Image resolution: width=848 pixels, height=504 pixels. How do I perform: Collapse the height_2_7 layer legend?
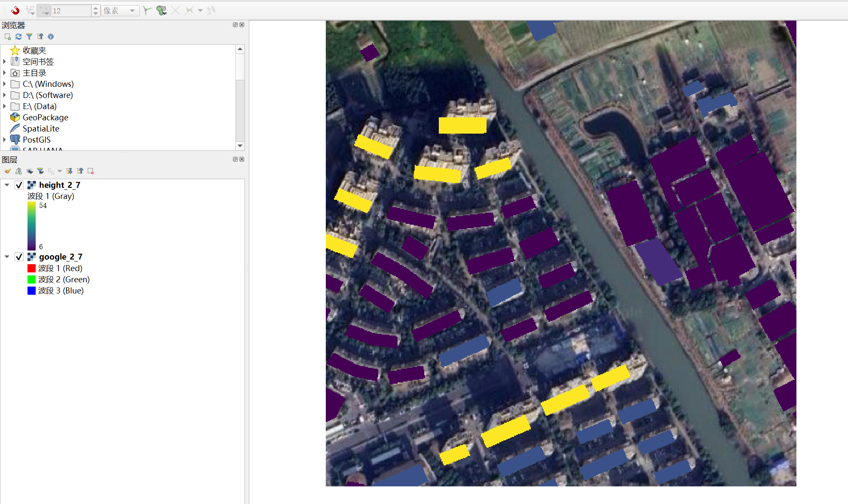coord(7,185)
